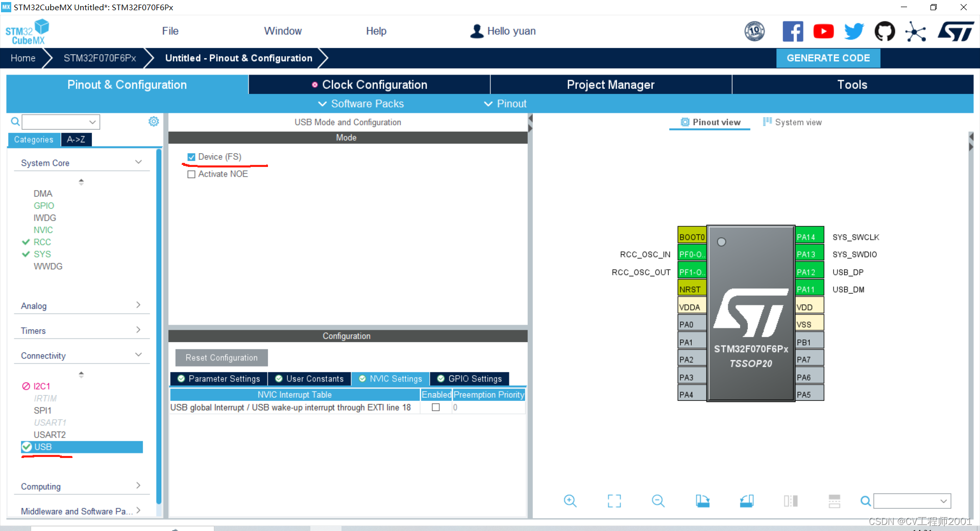Click the ST logo in the header
Screen dimensions: 980x531
[955, 31]
